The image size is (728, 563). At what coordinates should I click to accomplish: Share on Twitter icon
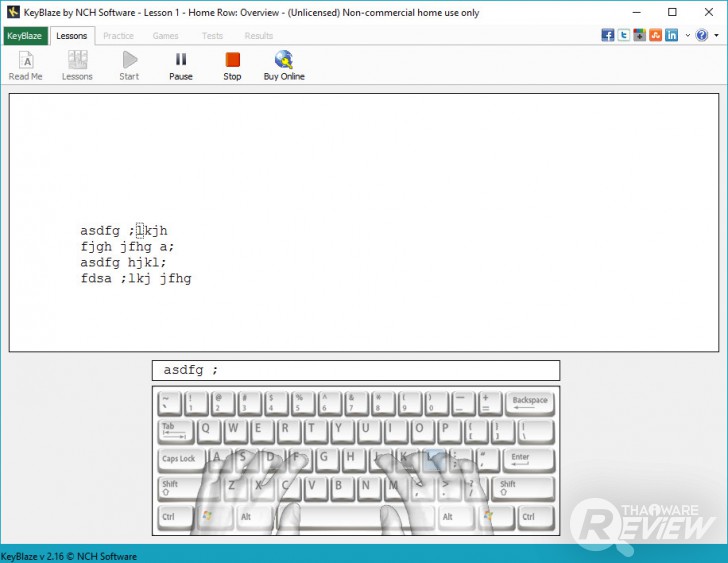click(624, 35)
